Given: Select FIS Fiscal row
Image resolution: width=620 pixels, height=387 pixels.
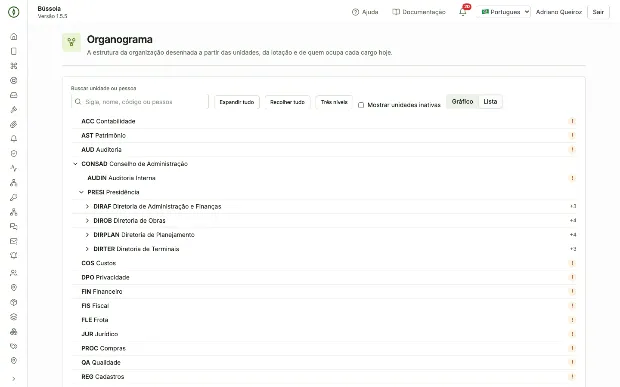Looking at the screenshot, I should pyautogui.click(x=323, y=306).
